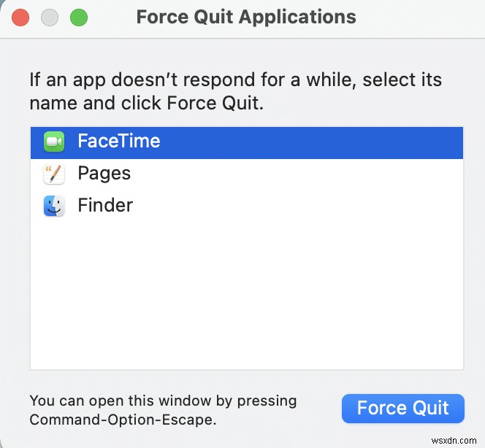The height and width of the screenshot is (448, 485).
Task: Click the green FaceTime camera icon
Action: [54, 142]
